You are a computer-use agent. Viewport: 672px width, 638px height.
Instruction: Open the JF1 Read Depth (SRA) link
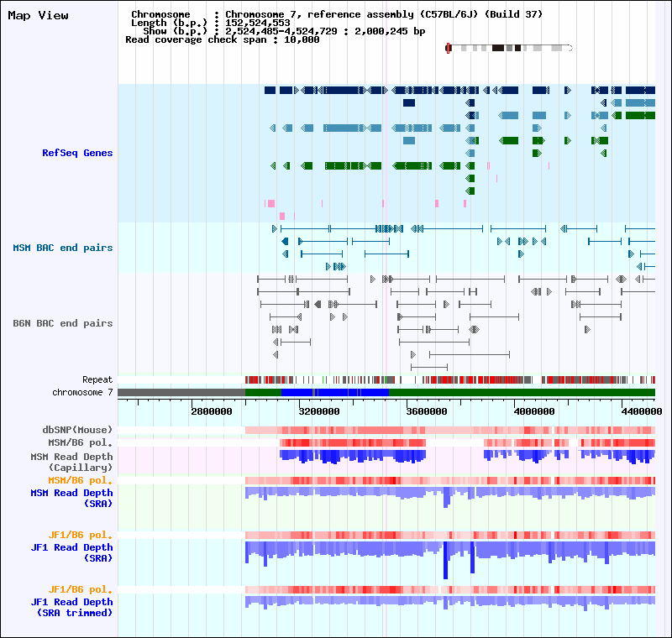click(71, 552)
